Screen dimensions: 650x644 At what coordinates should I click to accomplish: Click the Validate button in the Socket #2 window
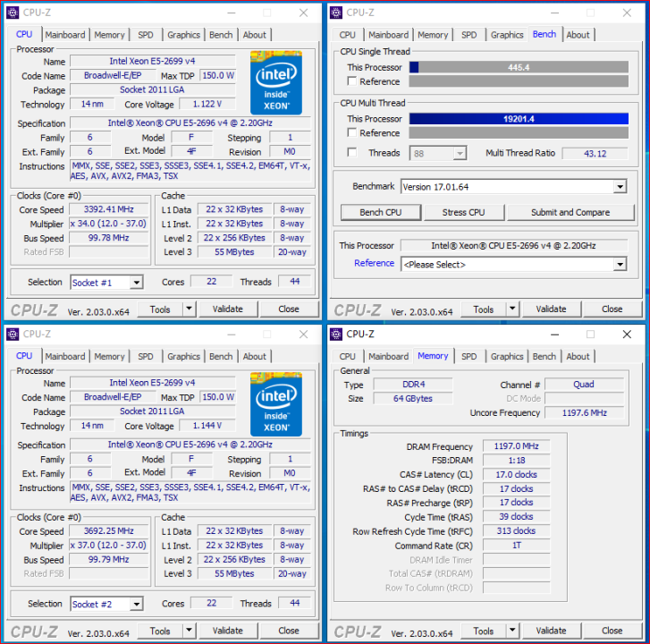[x=227, y=631]
